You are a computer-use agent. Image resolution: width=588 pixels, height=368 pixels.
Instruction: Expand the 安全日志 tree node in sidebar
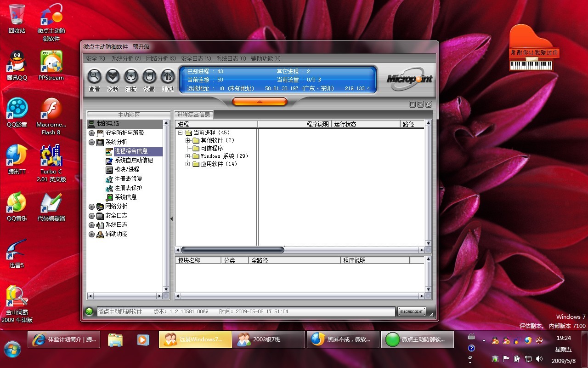pyautogui.click(x=92, y=216)
